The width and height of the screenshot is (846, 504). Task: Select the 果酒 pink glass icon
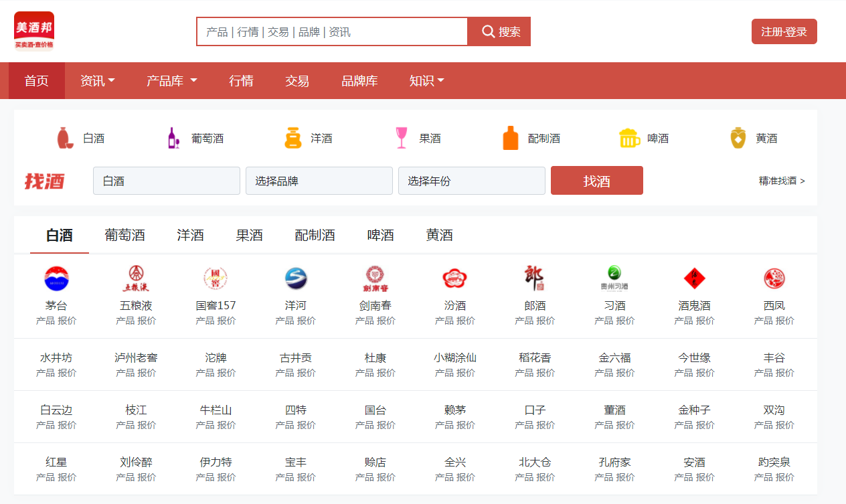pos(402,138)
